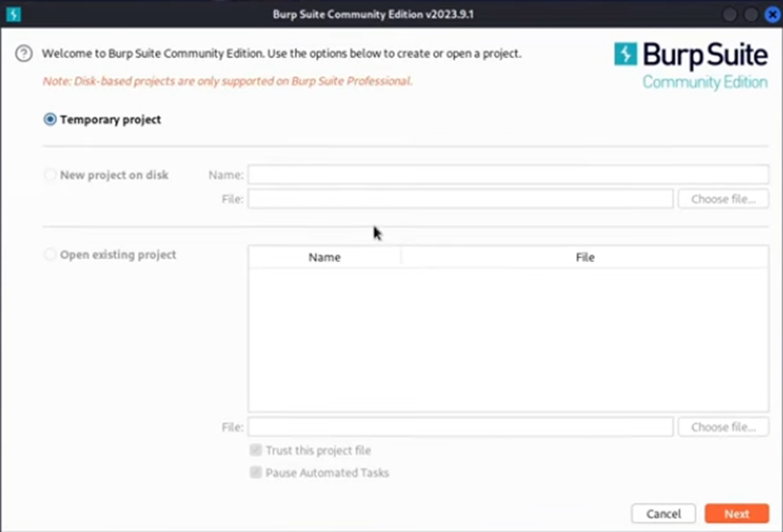Click the help question mark icon
The image size is (783, 532).
pyautogui.click(x=24, y=53)
